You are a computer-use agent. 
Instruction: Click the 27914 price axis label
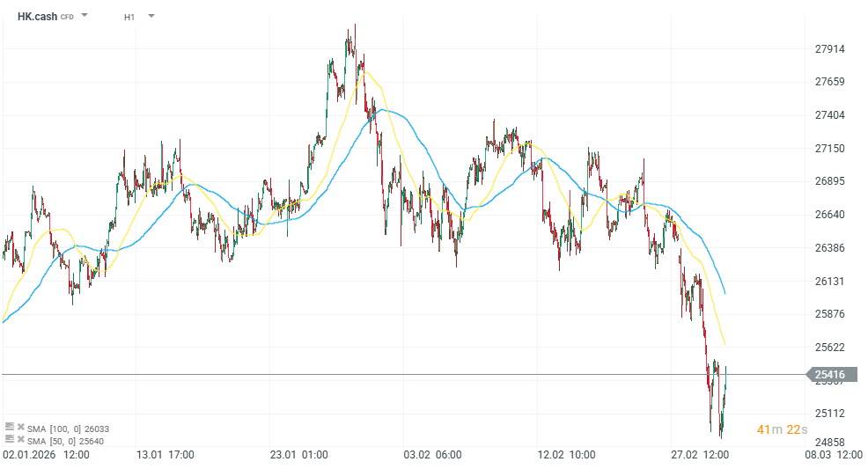tap(830, 49)
